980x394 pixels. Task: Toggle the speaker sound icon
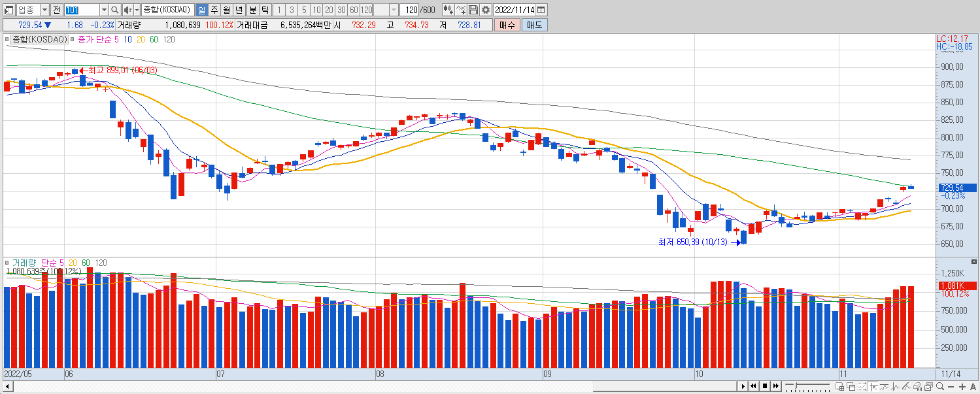click(127, 10)
